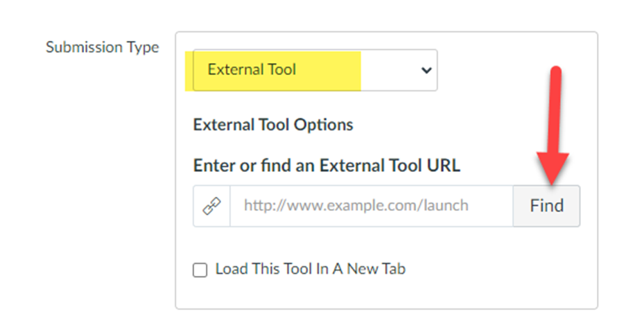The height and width of the screenshot is (323, 644).
Task: Expand the Submission Type combo box
Action: [315, 70]
